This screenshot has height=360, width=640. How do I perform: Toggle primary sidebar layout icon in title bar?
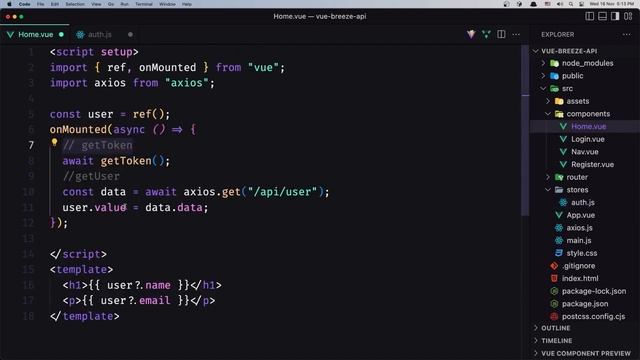589,16
